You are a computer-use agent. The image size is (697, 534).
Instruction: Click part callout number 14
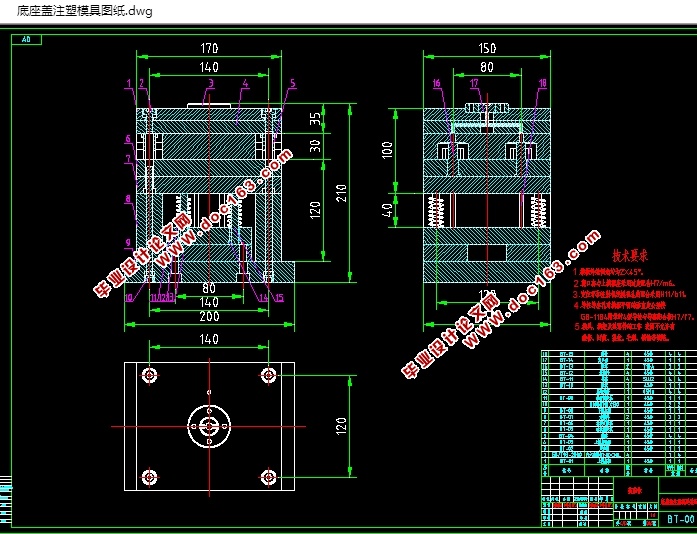264,298
